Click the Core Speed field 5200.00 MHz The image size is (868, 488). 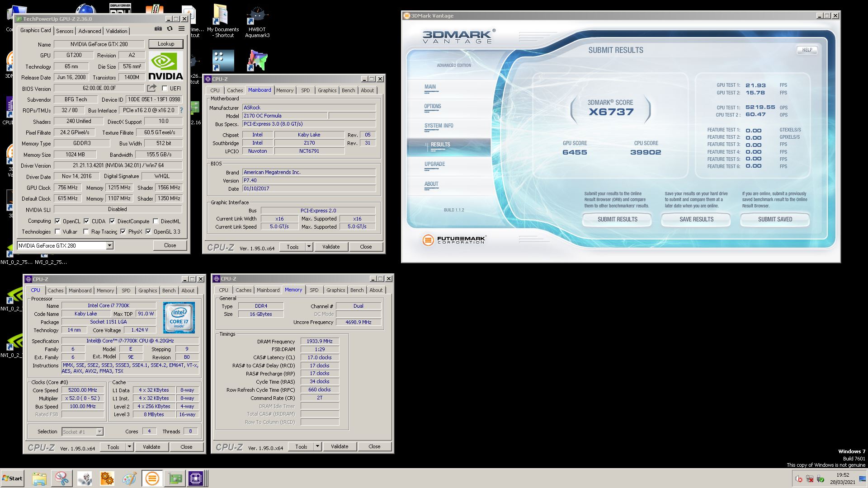pos(83,390)
